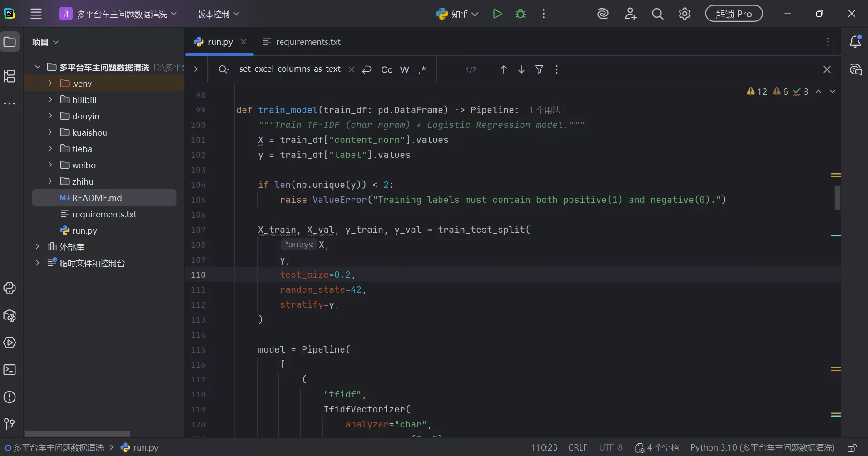Viewport: 868px width, 456px height.
Task: Open the Problems tool window
Action: coord(10,397)
